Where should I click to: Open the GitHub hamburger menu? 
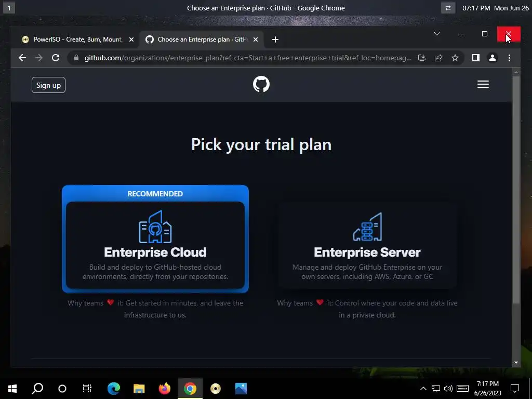tap(483, 84)
